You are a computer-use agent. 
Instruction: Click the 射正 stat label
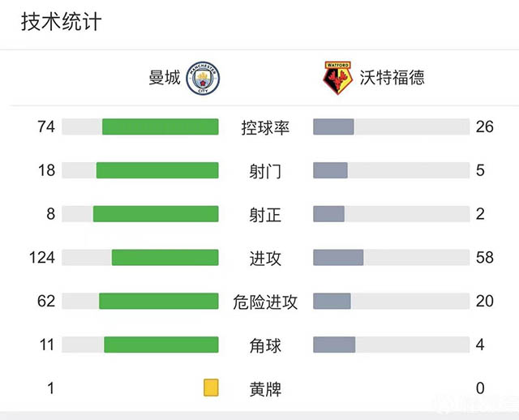(265, 214)
